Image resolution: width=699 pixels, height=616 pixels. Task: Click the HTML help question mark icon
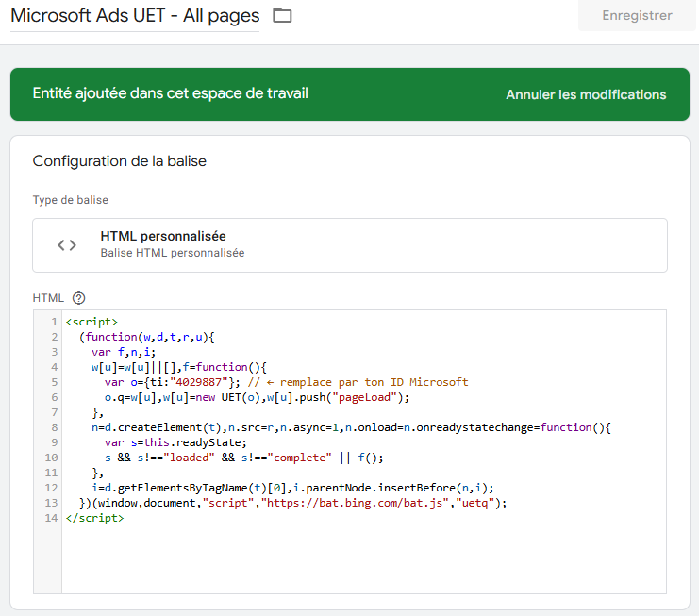(79, 298)
